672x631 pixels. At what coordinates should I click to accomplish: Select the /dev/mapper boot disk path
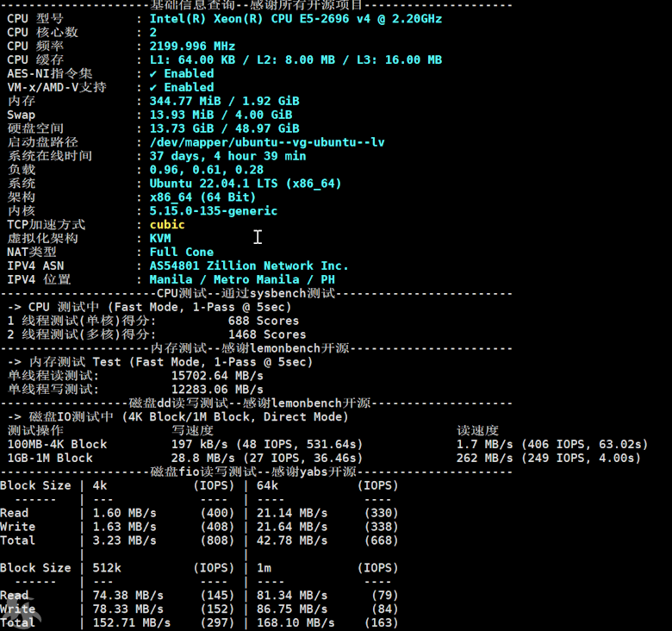267,142
